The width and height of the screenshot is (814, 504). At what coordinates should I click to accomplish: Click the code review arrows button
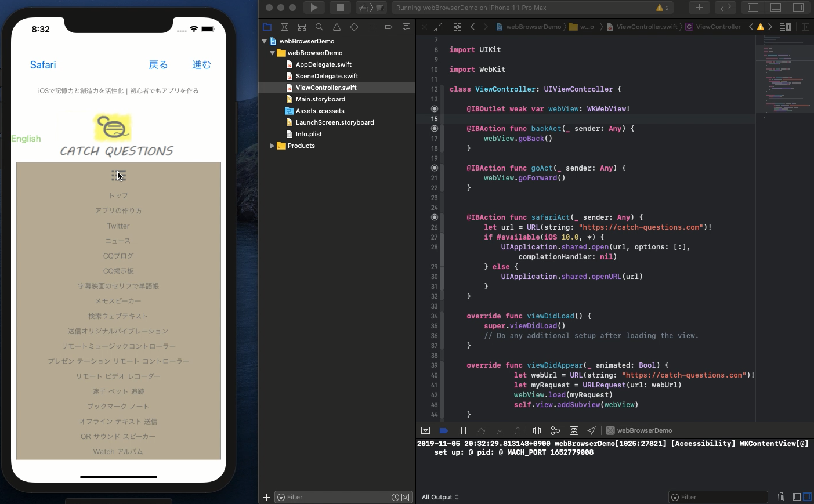[x=725, y=8]
